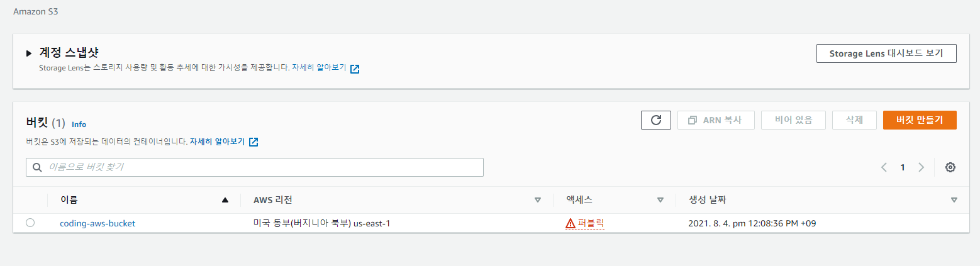Screen dimensions: 980x266
Task: Go to the next page arrow
Action: coord(922,167)
